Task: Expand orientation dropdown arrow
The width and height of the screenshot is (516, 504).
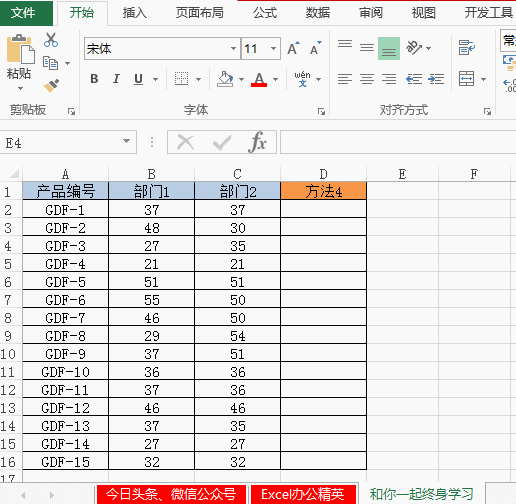Action: tap(429, 48)
